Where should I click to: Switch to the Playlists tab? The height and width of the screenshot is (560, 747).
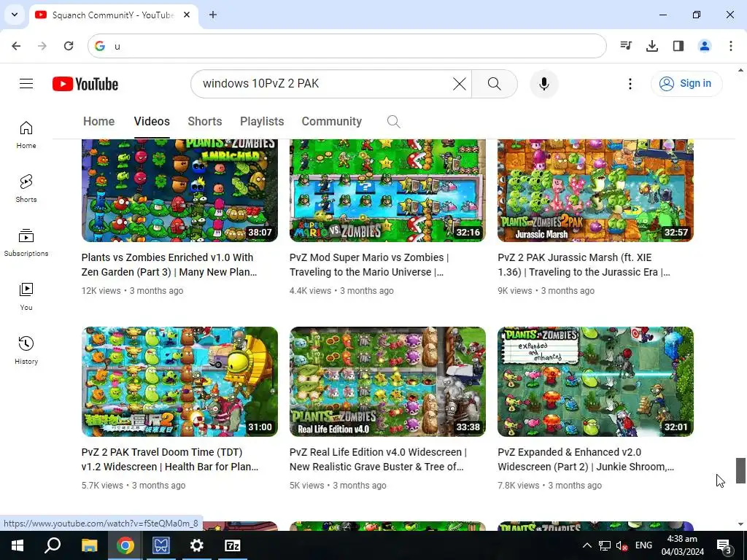click(x=262, y=122)
